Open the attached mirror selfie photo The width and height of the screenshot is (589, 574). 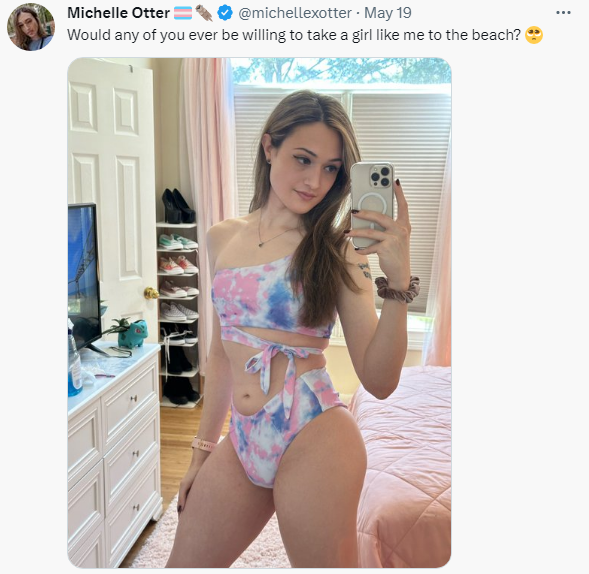(259, 313)
